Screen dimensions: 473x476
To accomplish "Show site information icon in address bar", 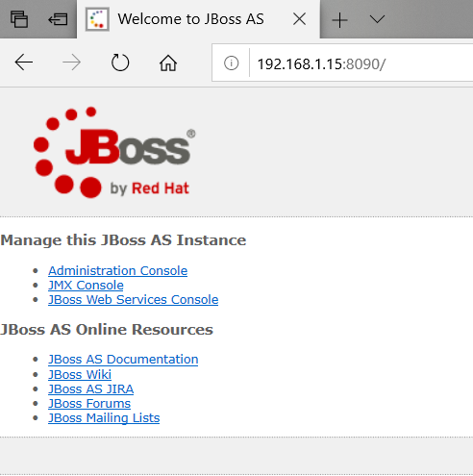I will [x=231, y=63].
